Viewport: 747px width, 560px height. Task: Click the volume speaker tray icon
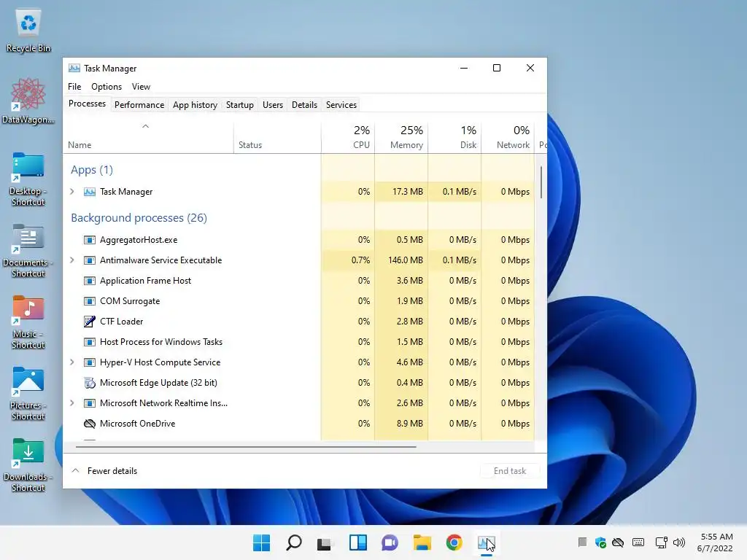point(679,542)
